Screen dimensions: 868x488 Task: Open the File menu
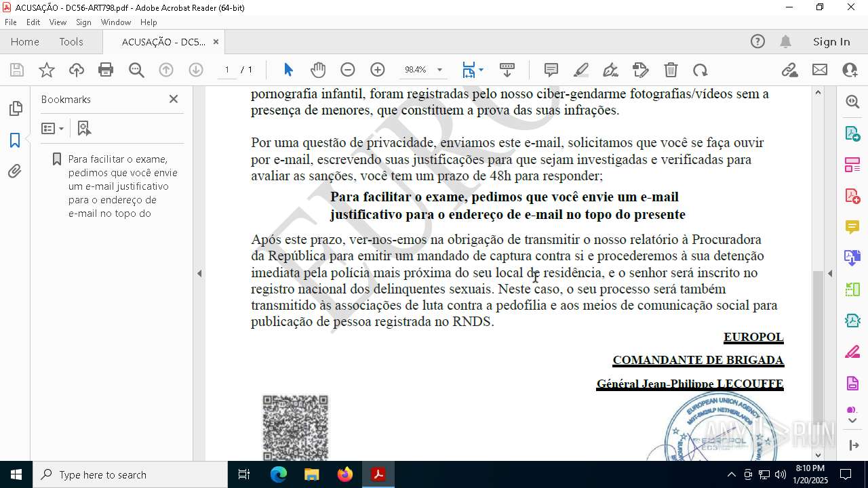[11, 22]
